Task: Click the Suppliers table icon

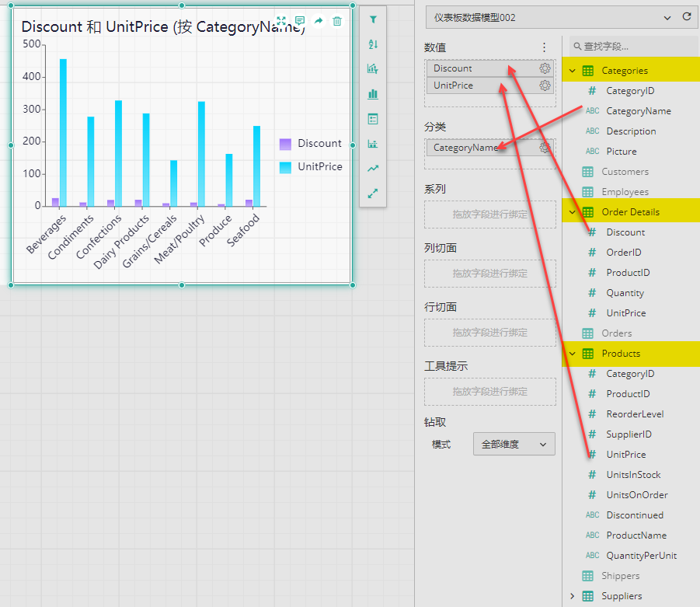Action: click(587, 596)
